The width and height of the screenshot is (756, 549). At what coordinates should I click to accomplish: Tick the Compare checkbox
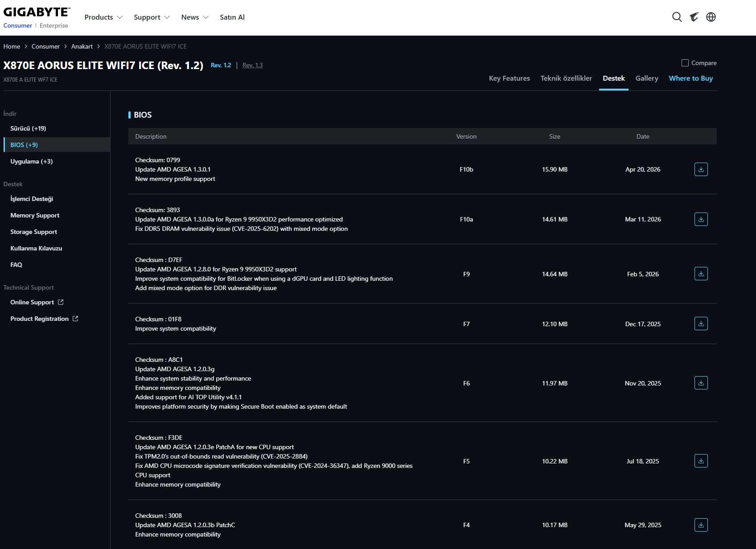pyautogui.click(x=685, y=63)
